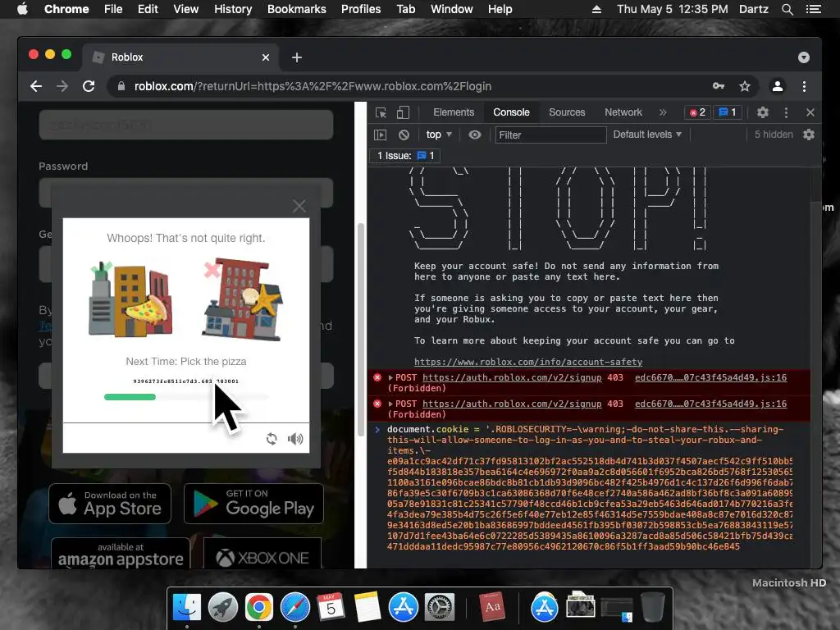Close the DevTools panel
This screenshot has width=840, height=630.
tap(810, 112)
